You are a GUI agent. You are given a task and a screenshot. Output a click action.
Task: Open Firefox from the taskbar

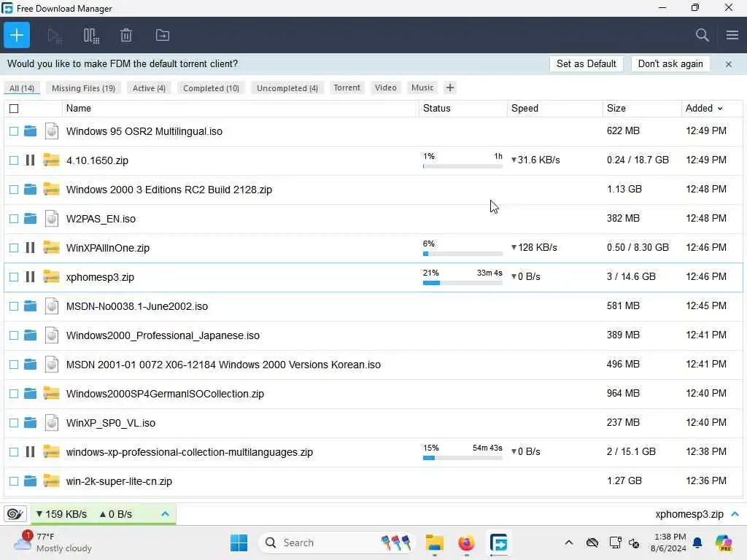pos(466,542)
